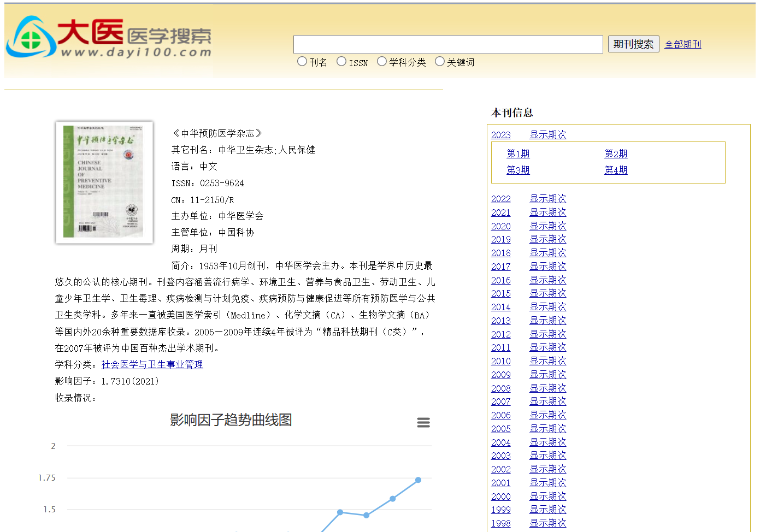The image size is (760, 532).
Task: Open the chart hamburger menu icon
Action: tap(423, 422)
